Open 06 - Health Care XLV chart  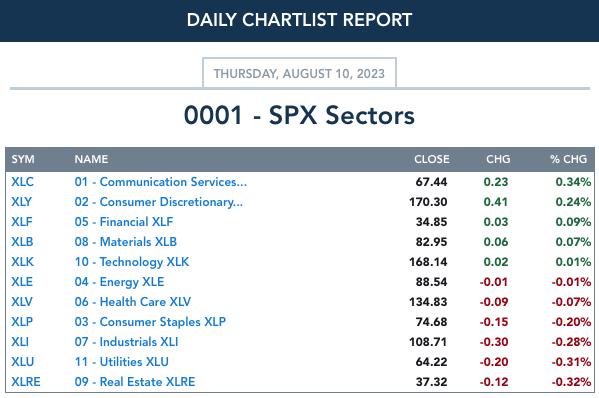click(x=133, y=302)
